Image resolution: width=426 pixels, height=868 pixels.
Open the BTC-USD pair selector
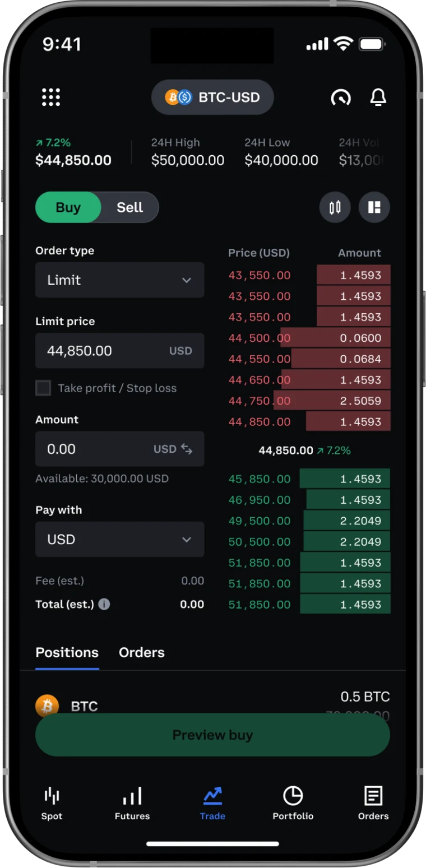[212, 98]
